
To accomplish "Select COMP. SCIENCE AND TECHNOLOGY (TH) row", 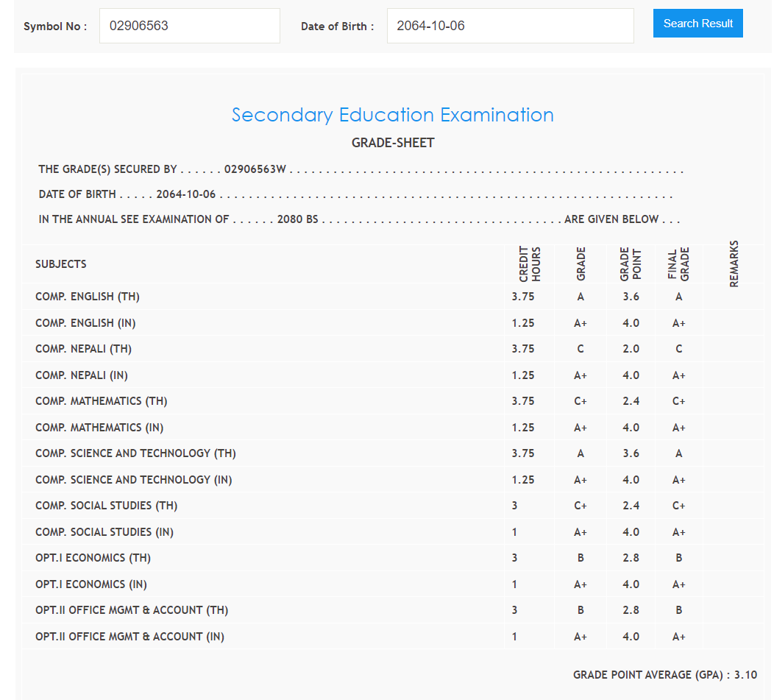I will tap(135, 453).
